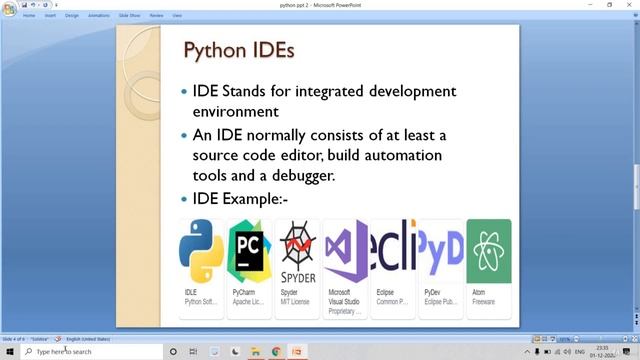Start Slide Show from status bar
Image resolution: width=640 pixels, height=360 pixels.
coord(552,339)
